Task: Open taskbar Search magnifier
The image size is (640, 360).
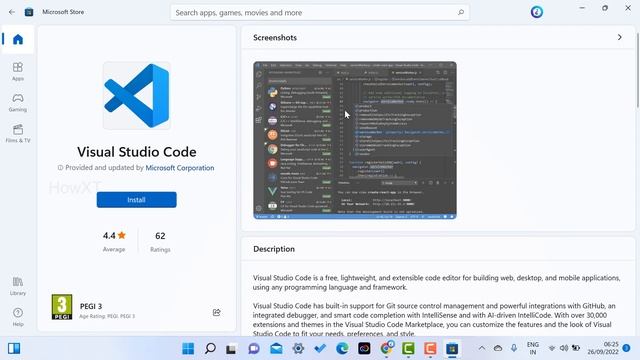Action: pos(210,349)
